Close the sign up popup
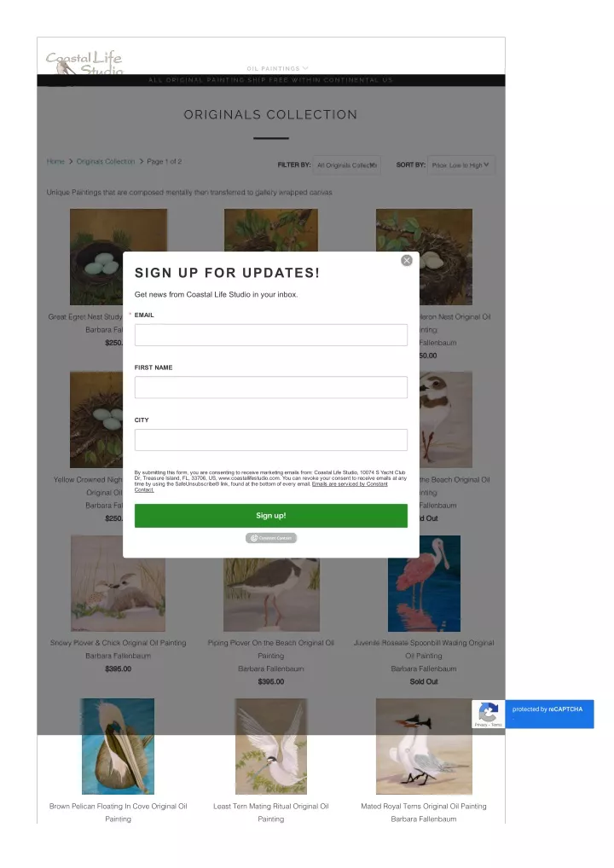The width and height of the screenshot is (614, 868). (x=407, y=261)
